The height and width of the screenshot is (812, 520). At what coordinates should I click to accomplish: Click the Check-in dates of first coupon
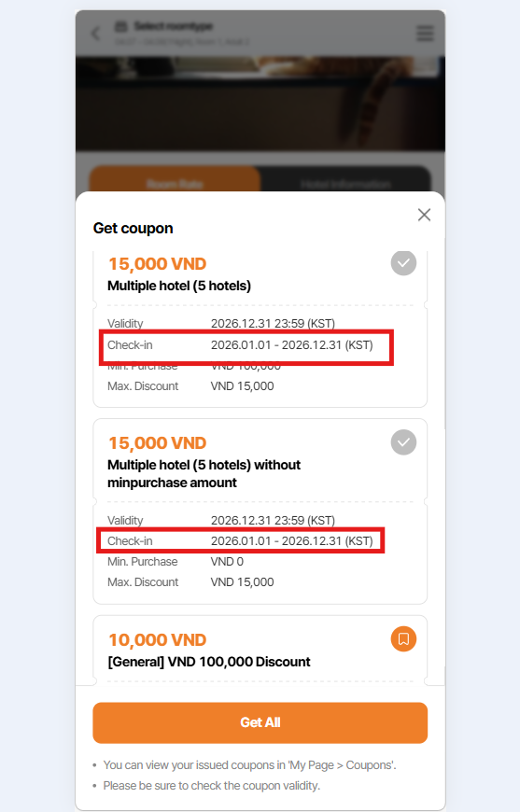(291, 345)
